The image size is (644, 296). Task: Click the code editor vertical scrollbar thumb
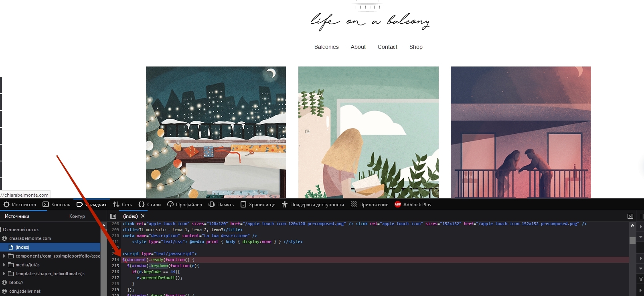(632, 240)
